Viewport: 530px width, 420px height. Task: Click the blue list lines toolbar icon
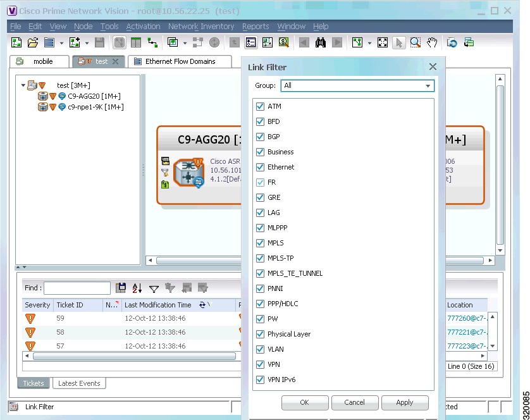[49, 42]
